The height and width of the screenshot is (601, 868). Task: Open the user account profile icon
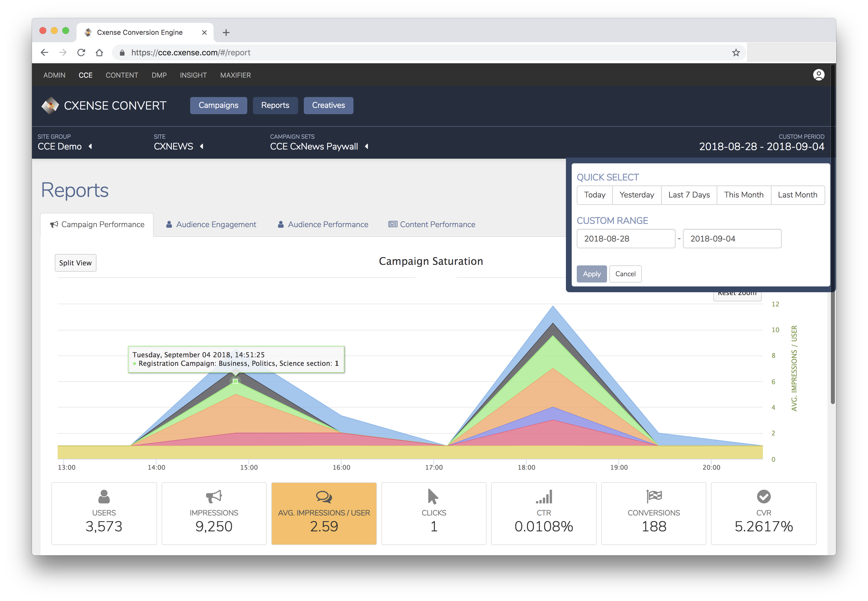(818, 75)
